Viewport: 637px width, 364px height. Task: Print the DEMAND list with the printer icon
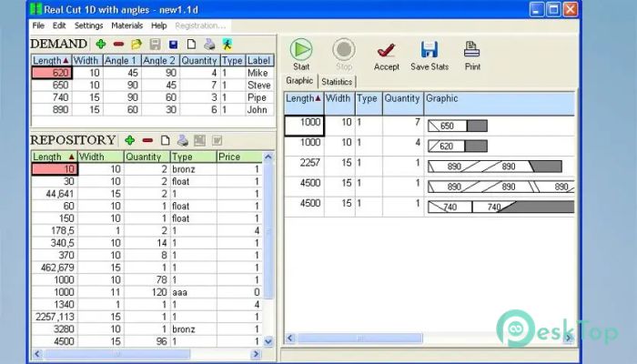pyautogui.click(x=209, y=44)
